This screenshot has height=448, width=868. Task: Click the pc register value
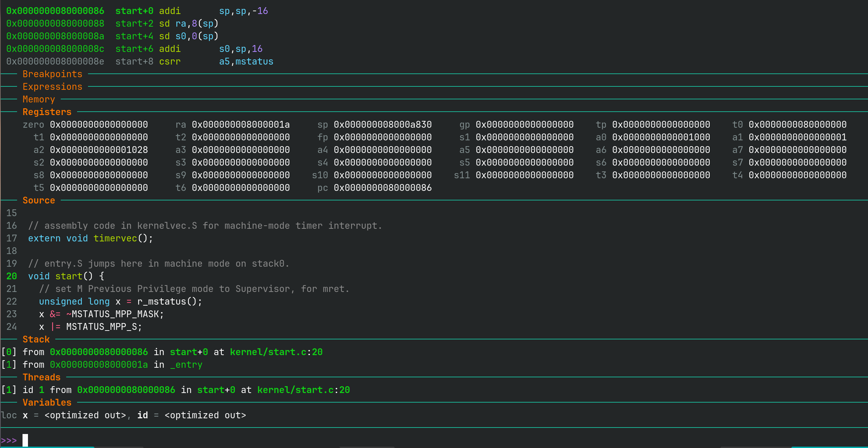pos(382,188)
